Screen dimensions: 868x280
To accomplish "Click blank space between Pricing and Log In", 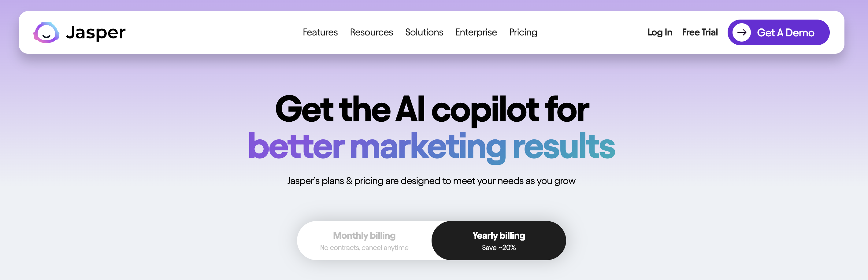I will (592, 32).
